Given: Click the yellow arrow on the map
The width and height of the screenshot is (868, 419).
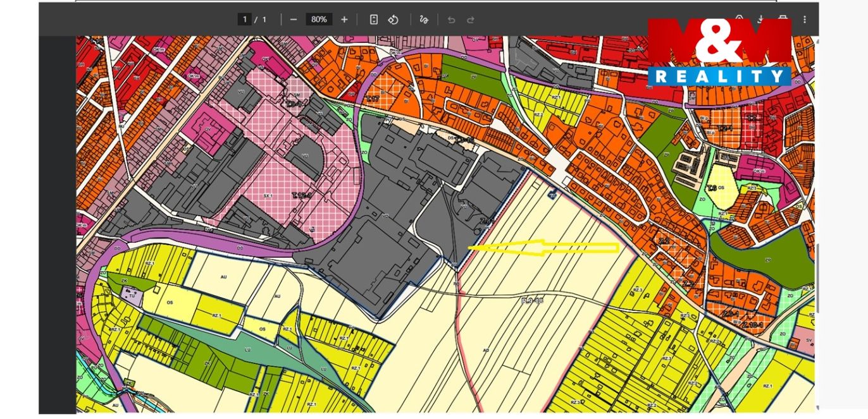Looking at the screenshot, I should 543,248.
